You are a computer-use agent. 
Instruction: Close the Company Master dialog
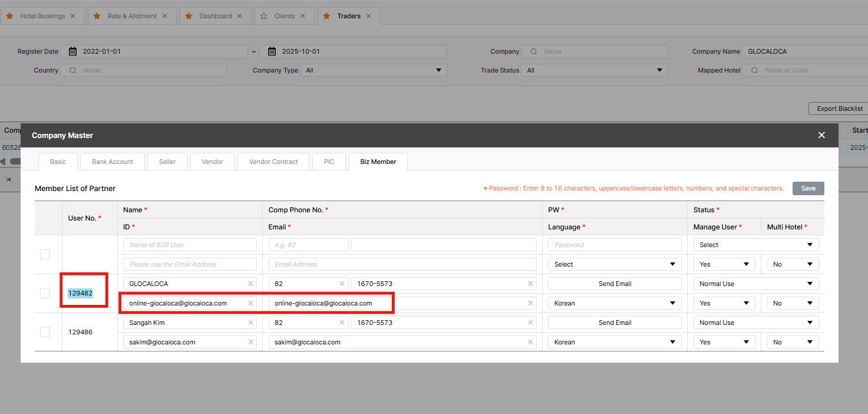[x=821, y=135]
